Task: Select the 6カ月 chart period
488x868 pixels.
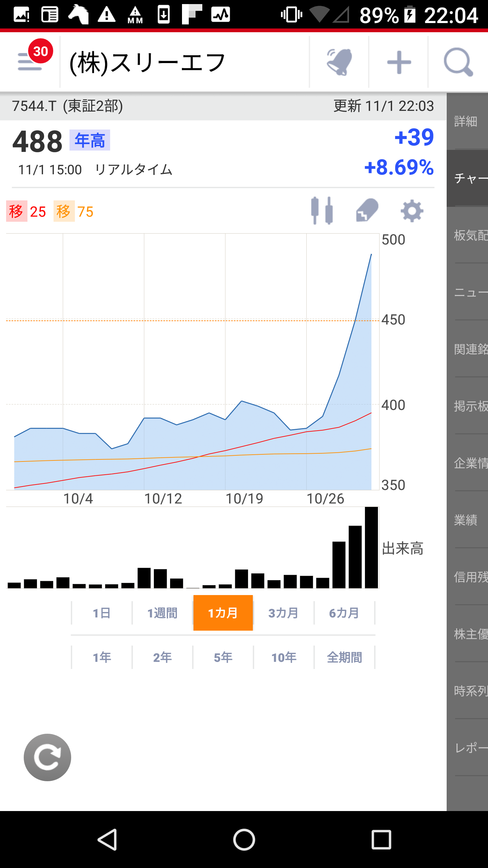Action: tap(344, 613)
